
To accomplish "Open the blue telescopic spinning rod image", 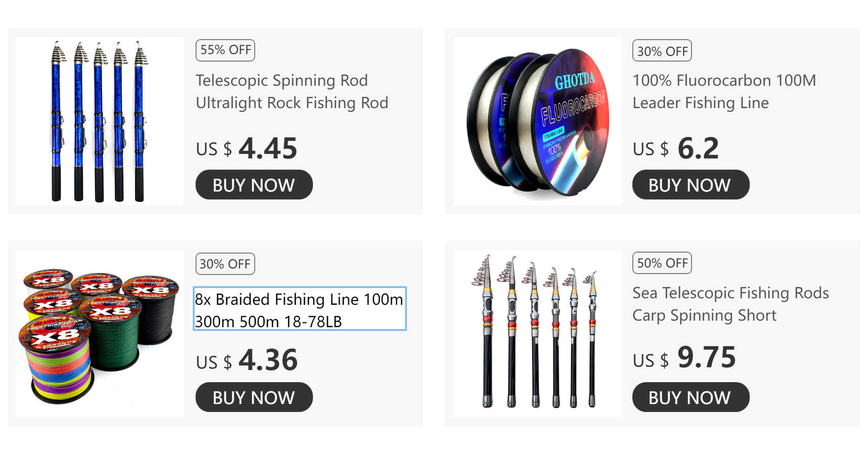I will [x=100, y=121].
